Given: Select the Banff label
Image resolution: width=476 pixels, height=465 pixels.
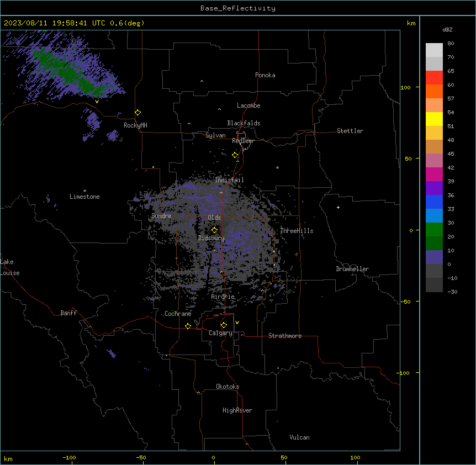Looking at the screenshot, I should (68, 313).
